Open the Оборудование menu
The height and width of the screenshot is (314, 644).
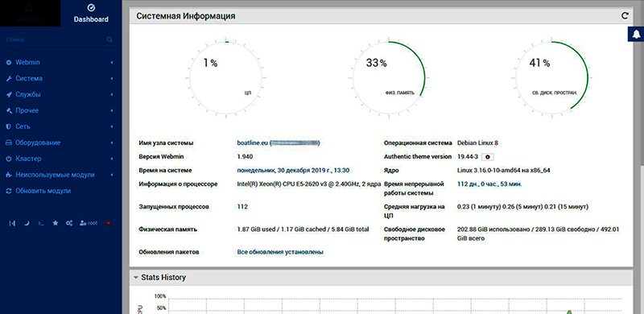61,143
